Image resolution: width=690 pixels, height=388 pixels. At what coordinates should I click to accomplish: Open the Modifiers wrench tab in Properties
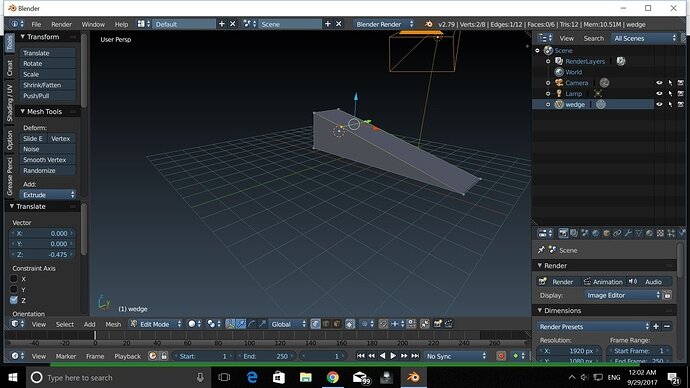[x=628, y=233]
